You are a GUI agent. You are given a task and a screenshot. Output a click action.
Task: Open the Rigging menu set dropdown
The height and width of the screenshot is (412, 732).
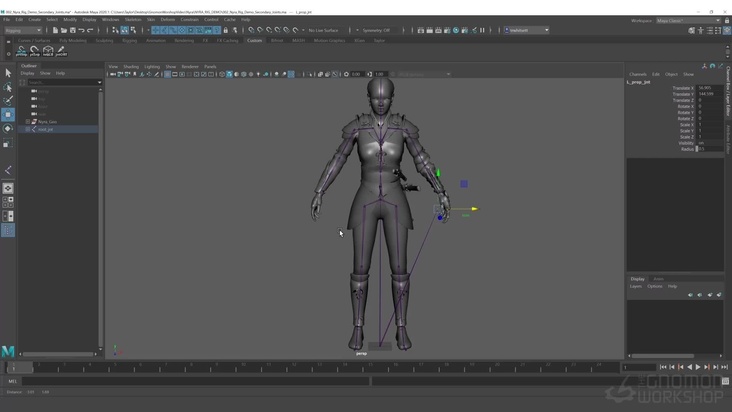point(23,30)
